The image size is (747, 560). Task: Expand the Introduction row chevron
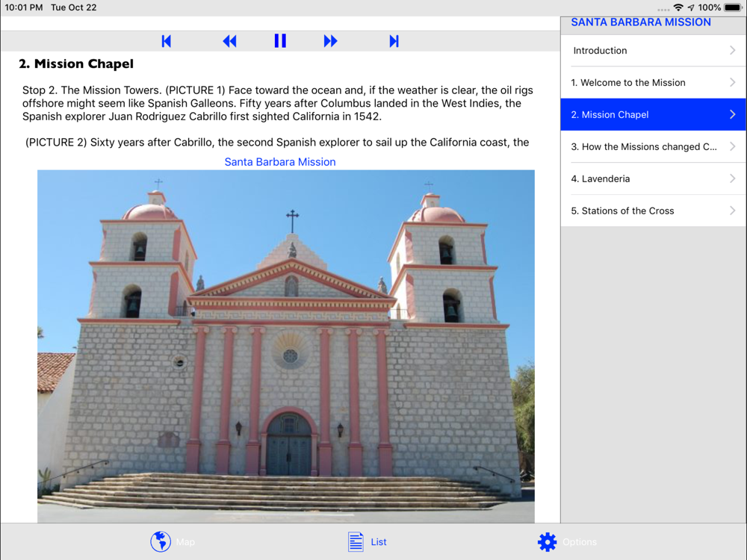click(733, 50)
